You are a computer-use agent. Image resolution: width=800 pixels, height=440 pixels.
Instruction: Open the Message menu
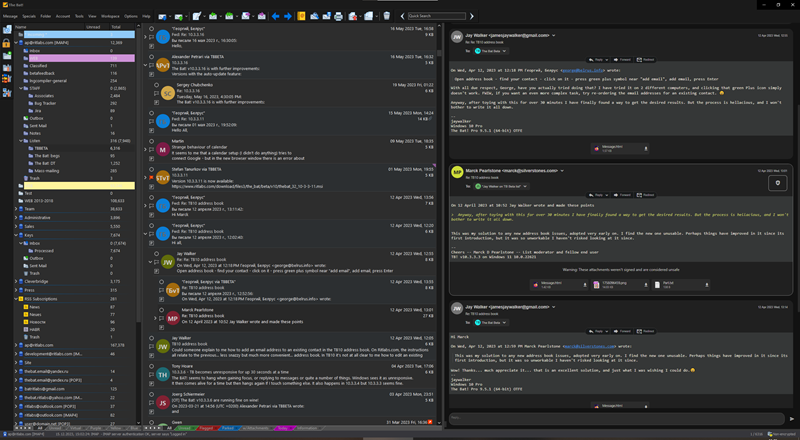(x=10, y=16)
